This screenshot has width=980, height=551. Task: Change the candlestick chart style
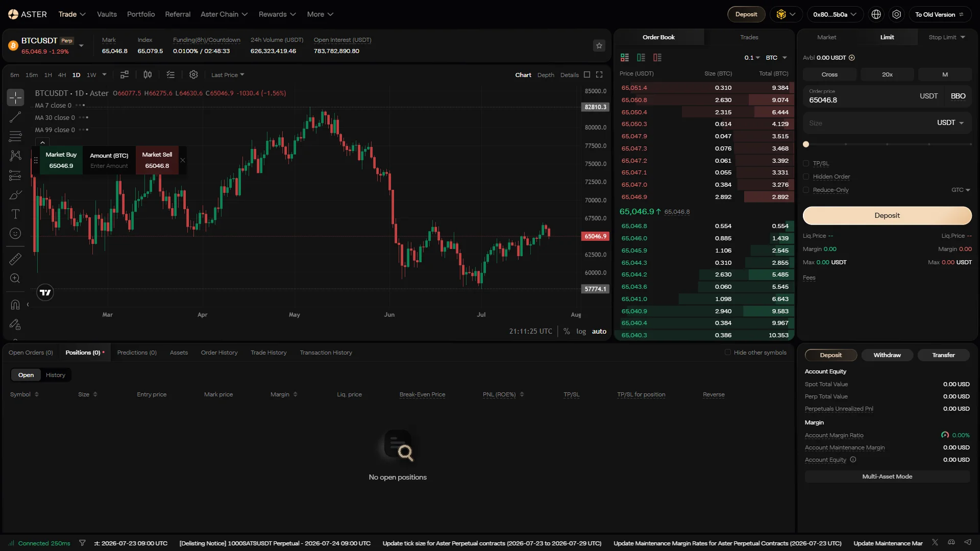pyautogui.click(x=148, y=74)
